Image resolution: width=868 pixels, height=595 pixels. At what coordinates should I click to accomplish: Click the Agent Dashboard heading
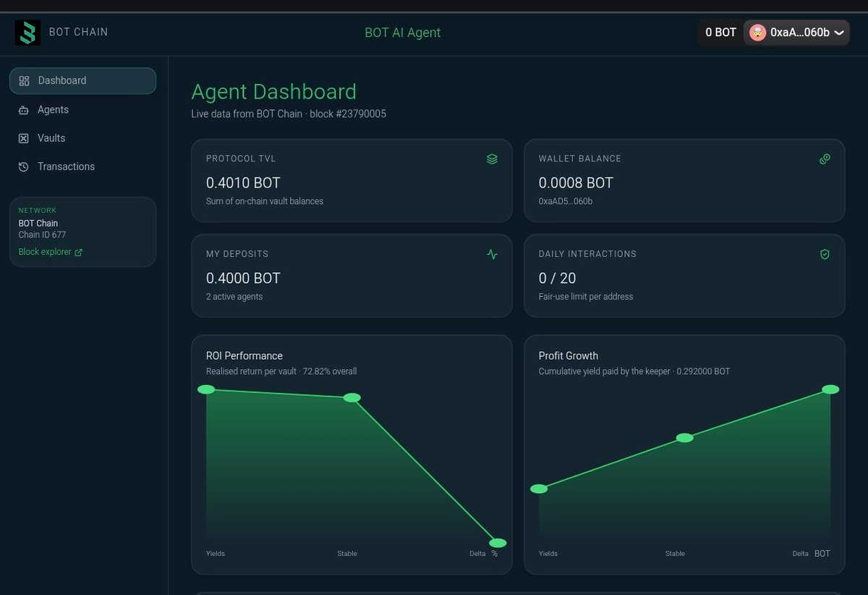coord(273,92)
